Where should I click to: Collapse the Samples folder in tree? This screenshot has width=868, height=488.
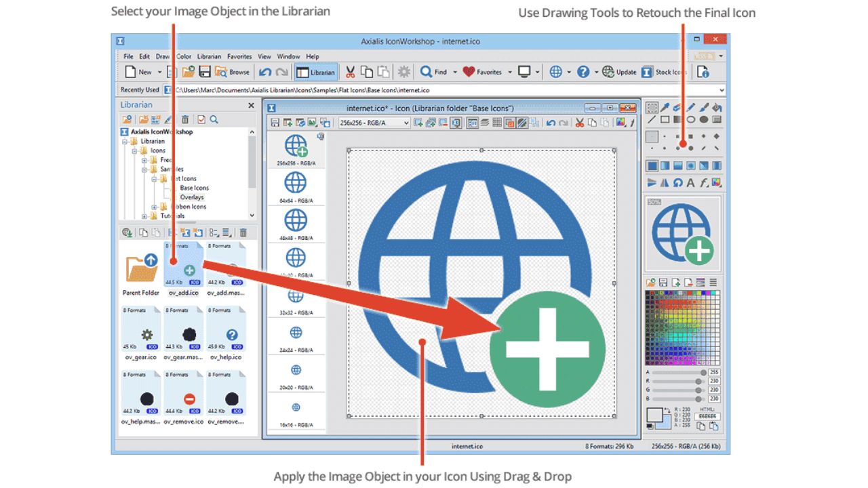(144, 169)
